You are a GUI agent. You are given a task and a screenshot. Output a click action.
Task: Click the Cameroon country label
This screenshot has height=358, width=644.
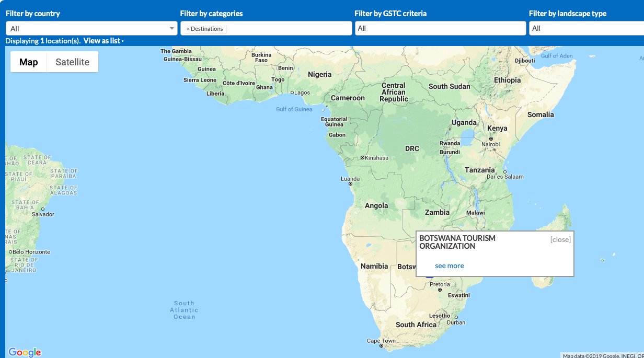348,98
